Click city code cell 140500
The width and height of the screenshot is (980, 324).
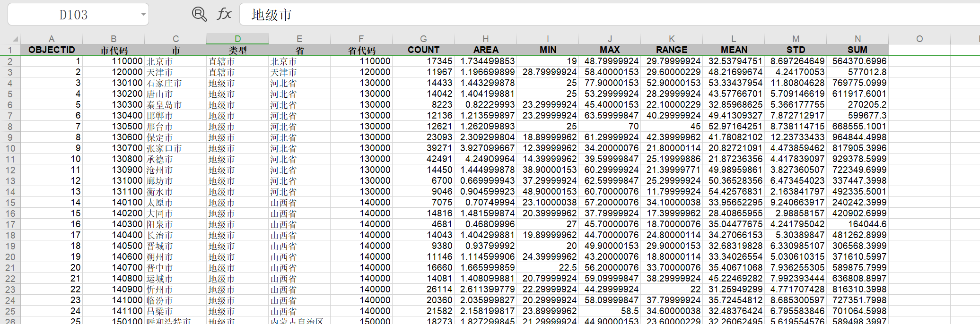coord(114,246)
